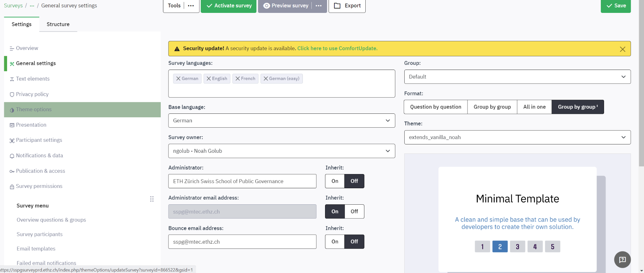The image size is (644, 273).
Task: Switch to the Structure tab
Action: coord(58,24)
